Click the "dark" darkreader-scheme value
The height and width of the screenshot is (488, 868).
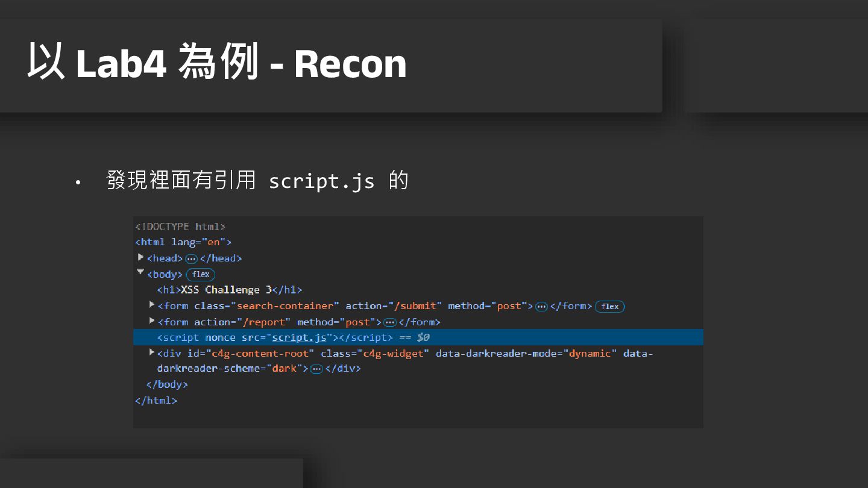tap(285, 368)
